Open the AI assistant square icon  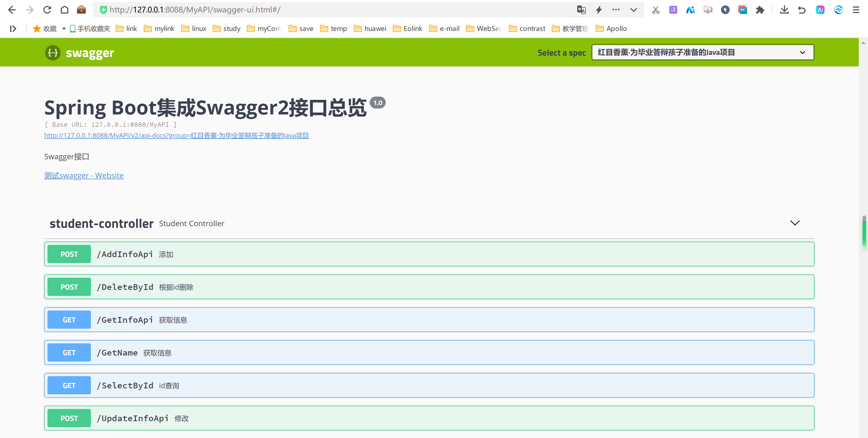[820, 10]
